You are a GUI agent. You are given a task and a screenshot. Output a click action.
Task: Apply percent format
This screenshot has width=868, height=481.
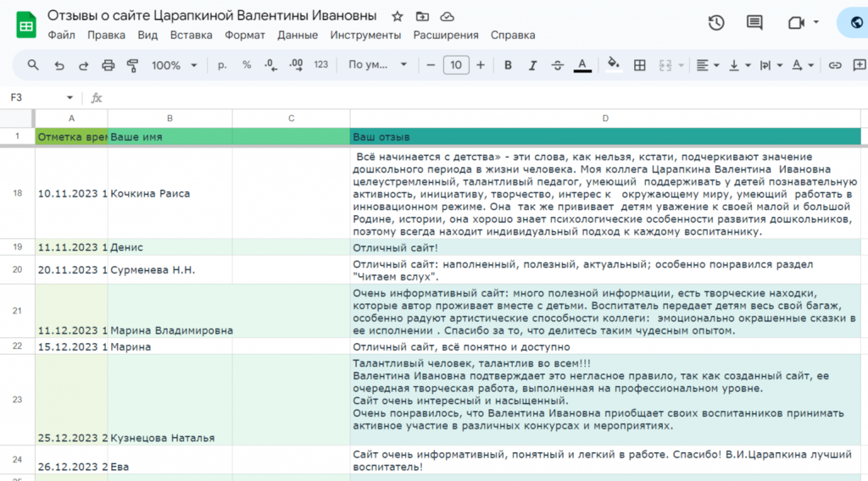pos(247,65)
